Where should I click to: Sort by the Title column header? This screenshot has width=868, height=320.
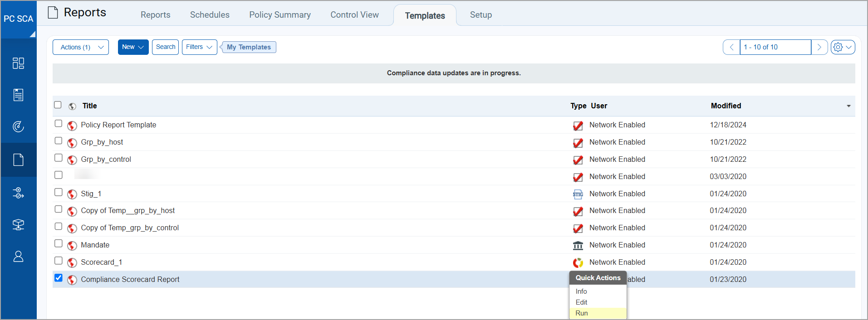click(x=90, y=106)
